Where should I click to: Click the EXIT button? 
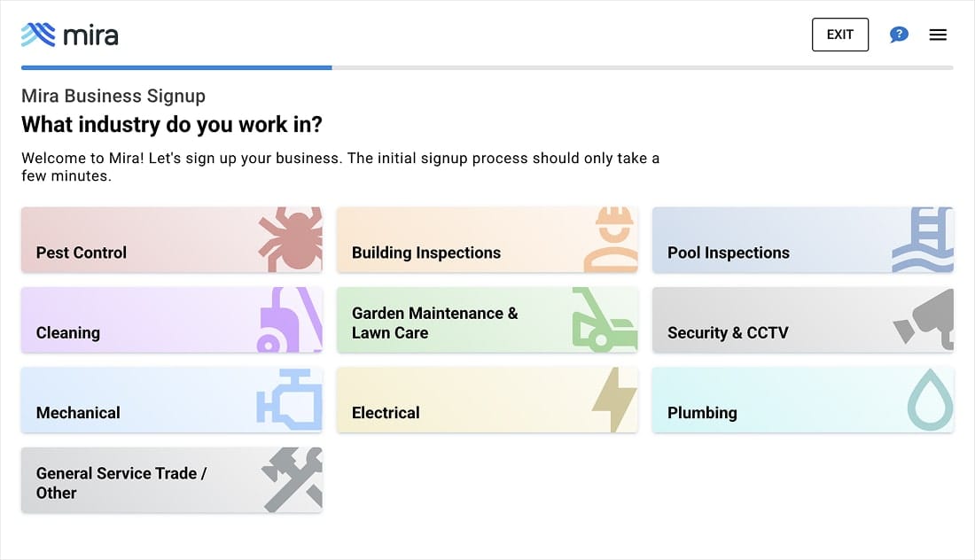point(840,35)
